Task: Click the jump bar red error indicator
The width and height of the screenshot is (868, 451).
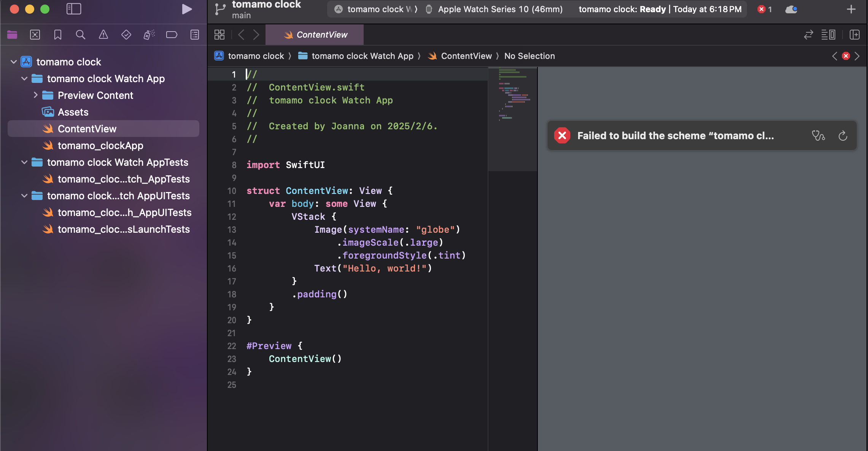Action: pyautogui.click(x=846, y=56)
